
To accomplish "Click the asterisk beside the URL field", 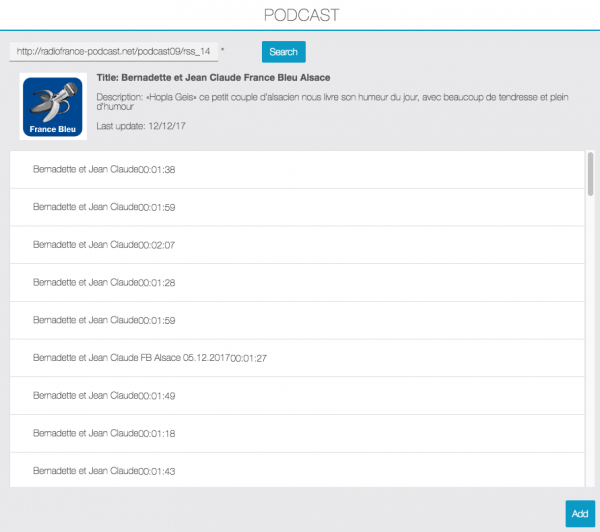I will click(222, 50).
